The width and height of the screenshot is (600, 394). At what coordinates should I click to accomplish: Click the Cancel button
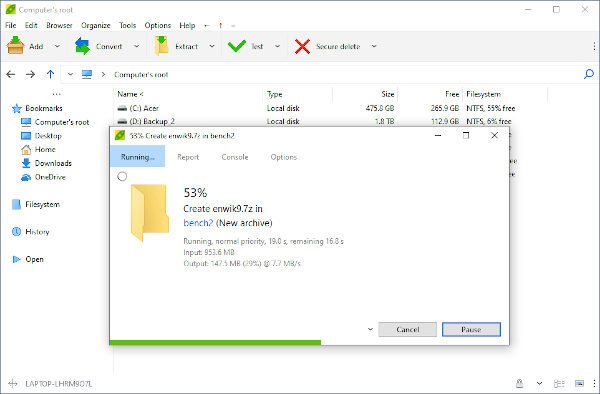point(408,329)
